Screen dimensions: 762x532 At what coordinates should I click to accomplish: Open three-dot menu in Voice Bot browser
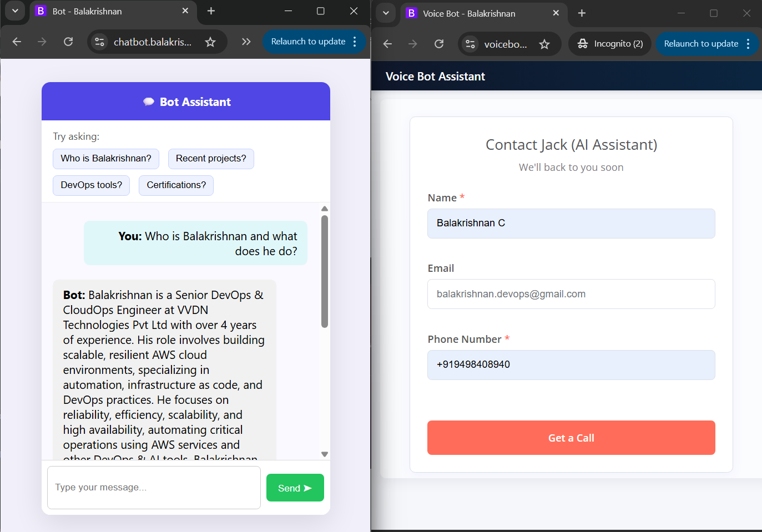pyautogui.click(x=748, y=44)
